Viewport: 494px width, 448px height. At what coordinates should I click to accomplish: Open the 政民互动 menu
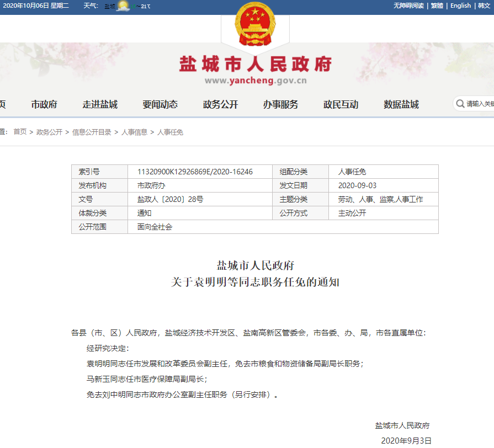tap(341, 104)
